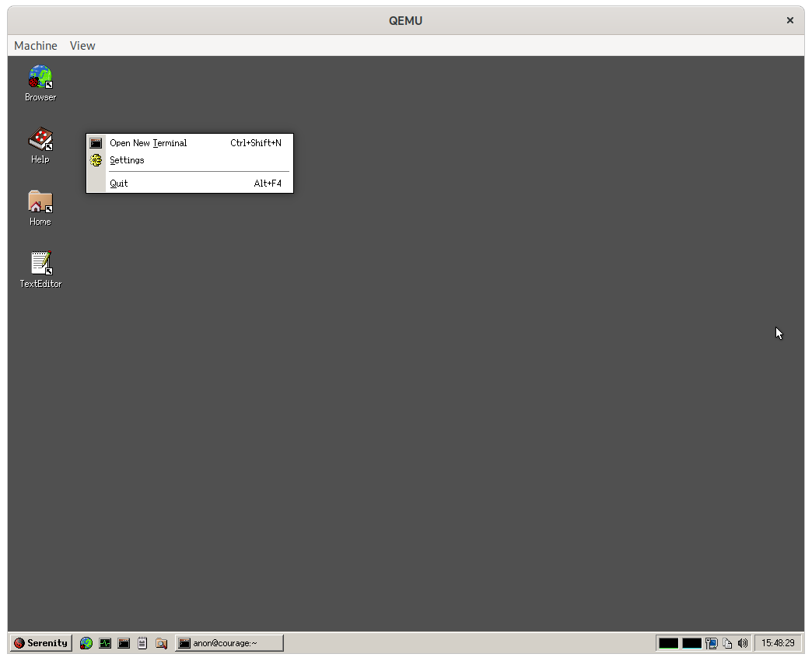Open File Manager from the taskbar

[161, 643]
